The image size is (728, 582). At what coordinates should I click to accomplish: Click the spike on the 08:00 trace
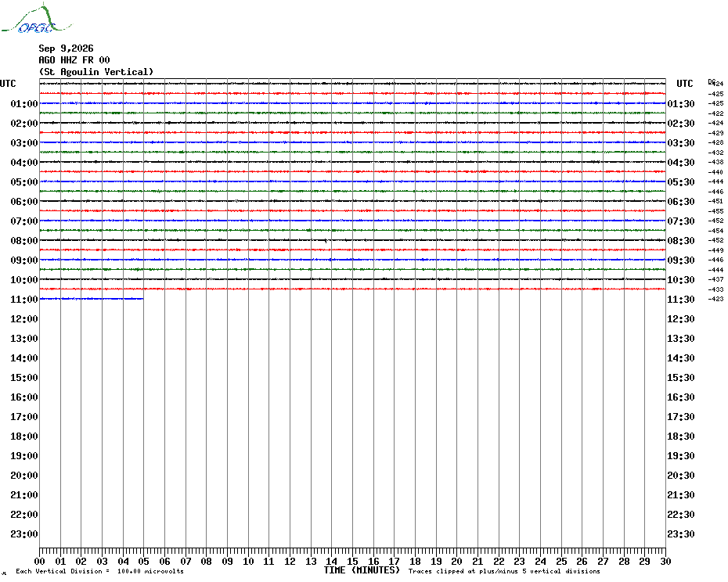pos(326,241)
